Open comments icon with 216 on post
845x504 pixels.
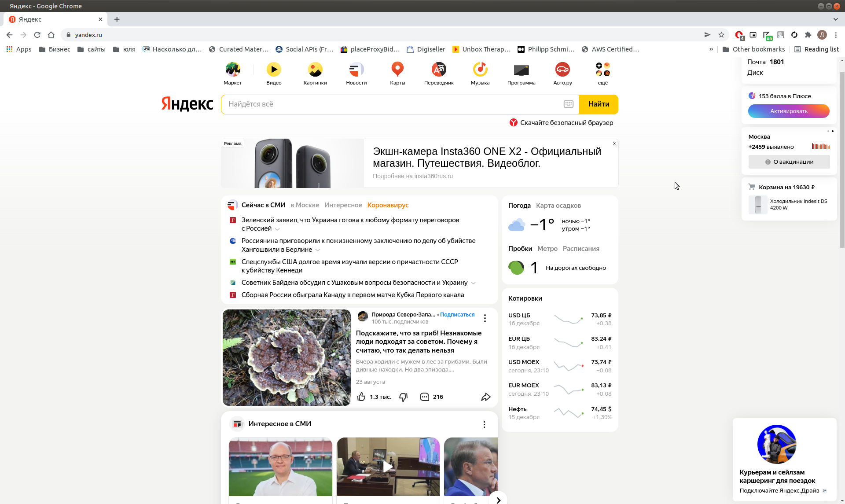point(424,397)
